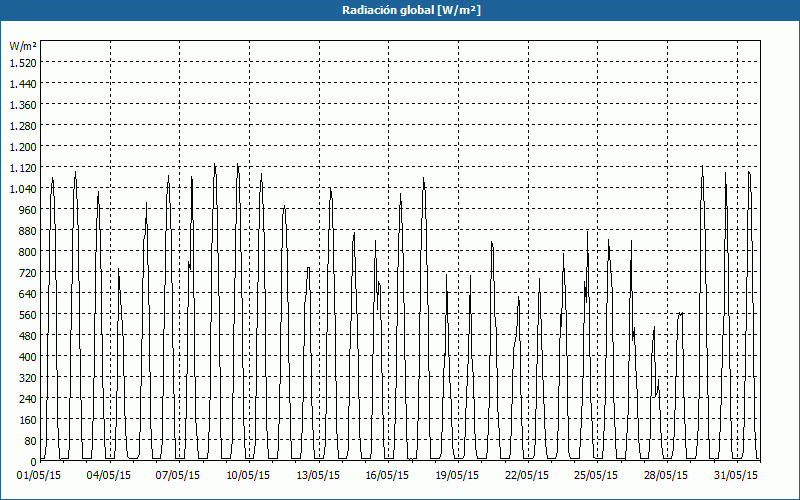Viewport: 800px width, 500px height.
Task: Click the W/m² unit label above y-axis
Action: [x=23, y=46]
